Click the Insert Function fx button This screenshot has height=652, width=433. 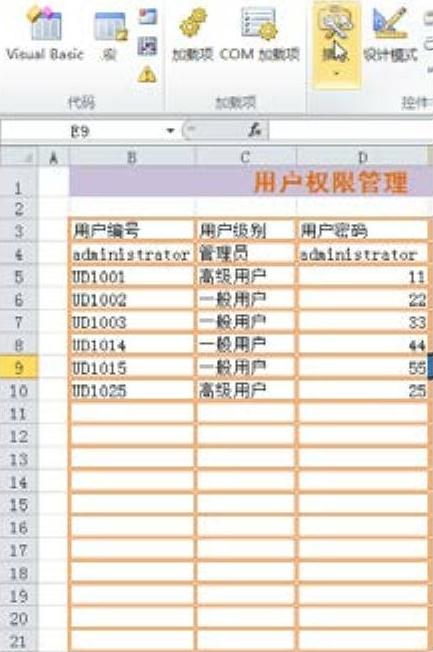254,131
